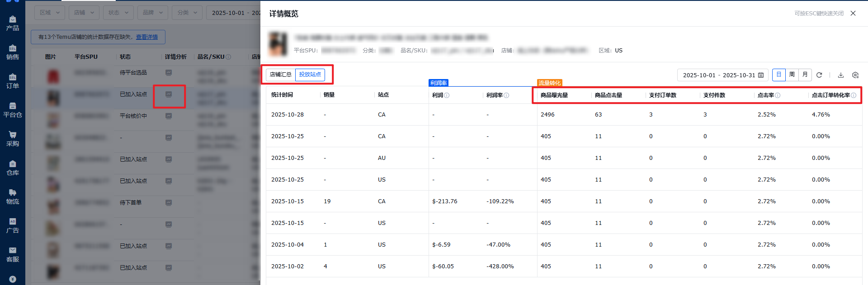Open column settings hexagon icon
868x285 pixels.
pos(855,75)
